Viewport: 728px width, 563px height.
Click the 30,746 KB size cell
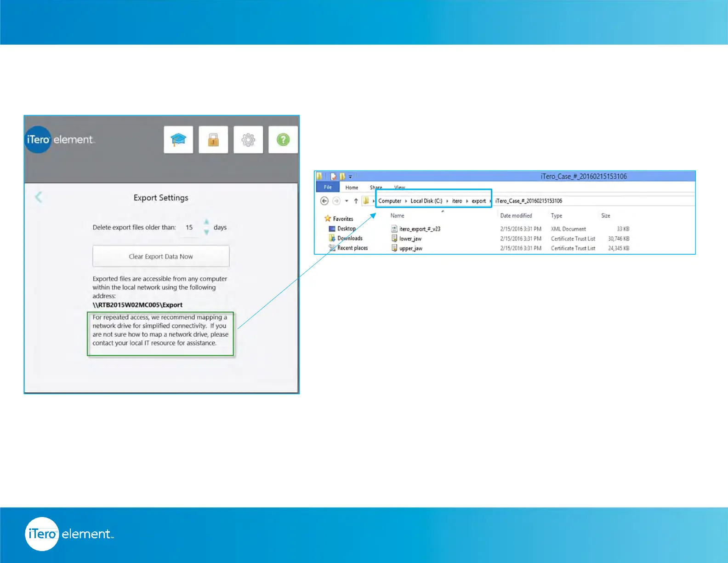[x=619, y=239]
